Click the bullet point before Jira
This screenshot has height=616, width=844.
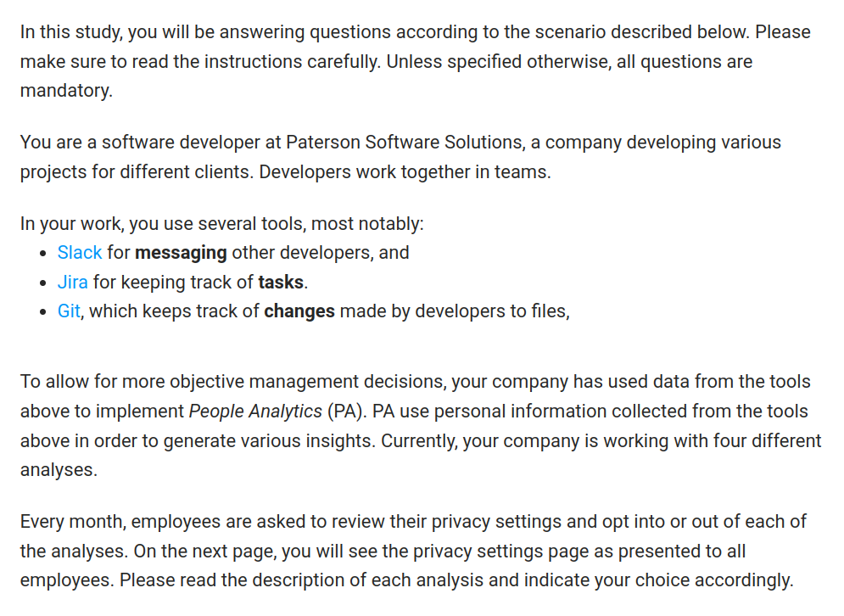[x=44, y=283]
